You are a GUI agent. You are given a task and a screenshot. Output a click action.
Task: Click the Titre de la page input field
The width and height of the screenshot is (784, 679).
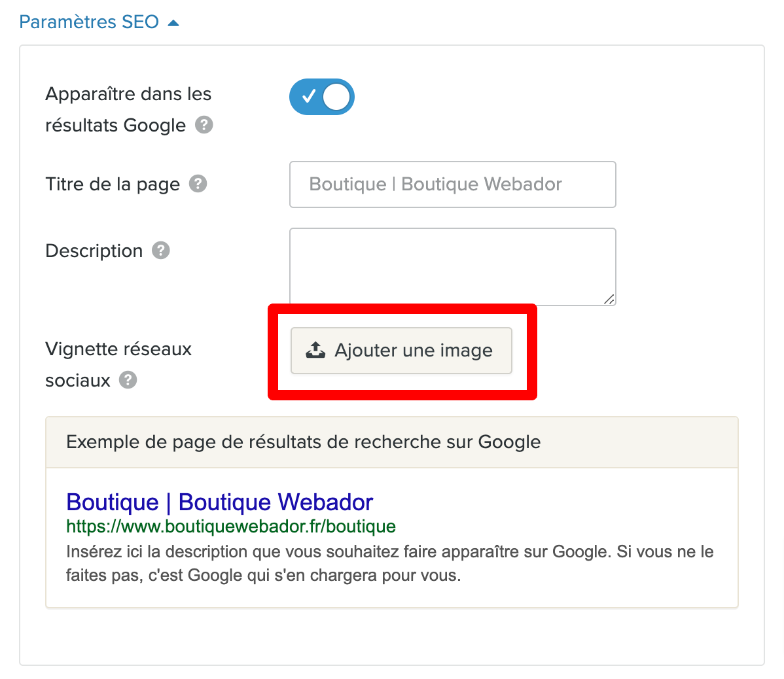coord(452,184)
